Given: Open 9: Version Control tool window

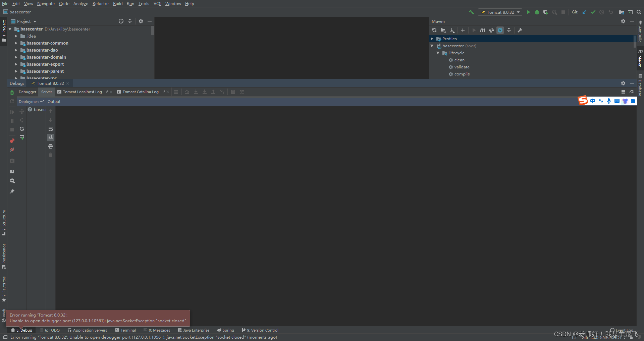Looking at the screenshot, I should point(260,330).
